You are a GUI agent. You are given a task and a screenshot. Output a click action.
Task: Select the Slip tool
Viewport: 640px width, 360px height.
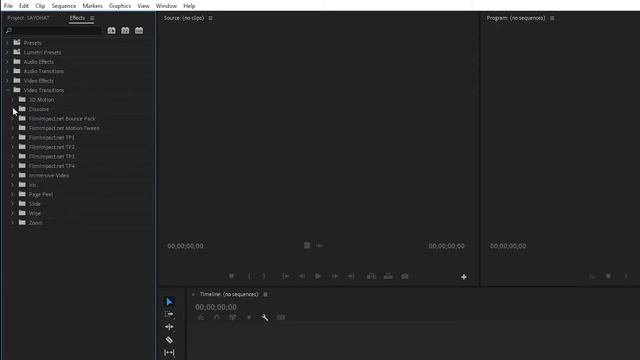click(x=169, y=352)
